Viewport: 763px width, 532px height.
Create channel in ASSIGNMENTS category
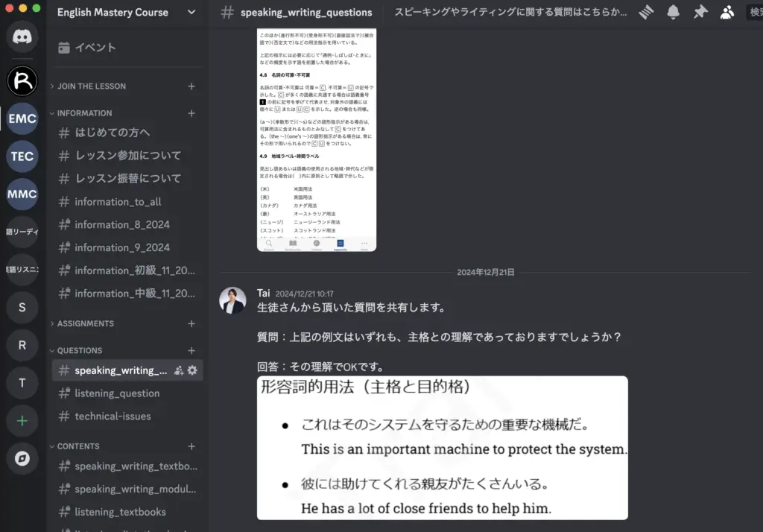click(191, 323)
